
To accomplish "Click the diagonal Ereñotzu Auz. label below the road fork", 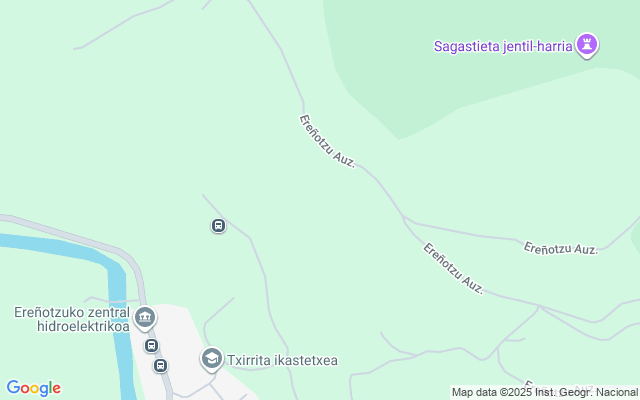I will [453, 268].
